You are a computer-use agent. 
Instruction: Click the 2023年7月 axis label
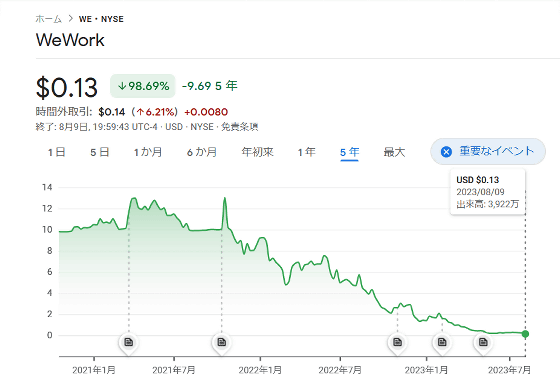tap(509, 370)
